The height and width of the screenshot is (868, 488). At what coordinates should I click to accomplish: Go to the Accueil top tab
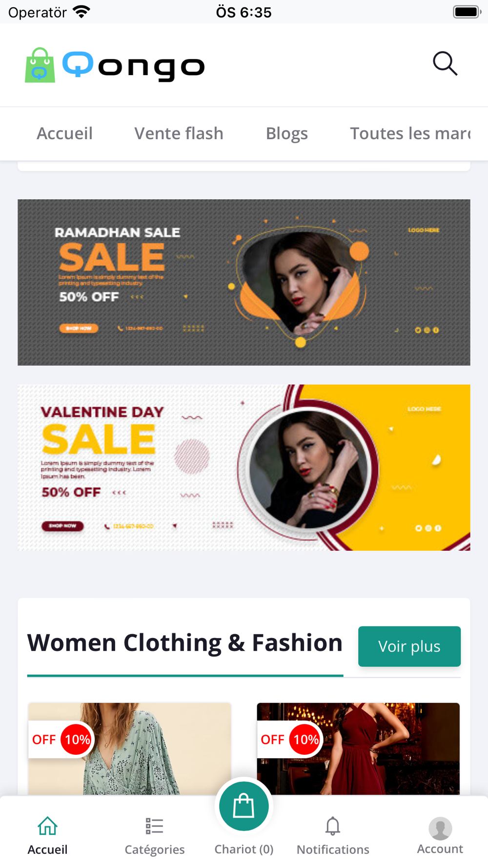[64, 133]
